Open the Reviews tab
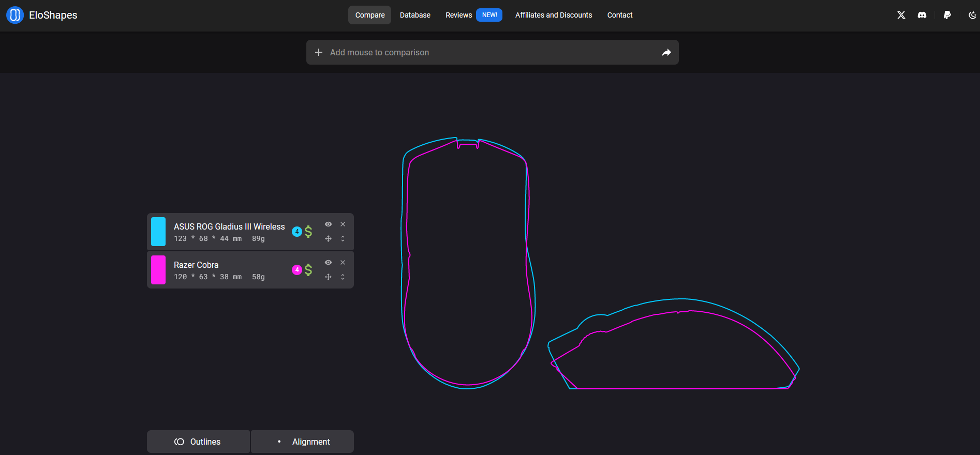This screenshot has width=980, height=455. [459, 15]
